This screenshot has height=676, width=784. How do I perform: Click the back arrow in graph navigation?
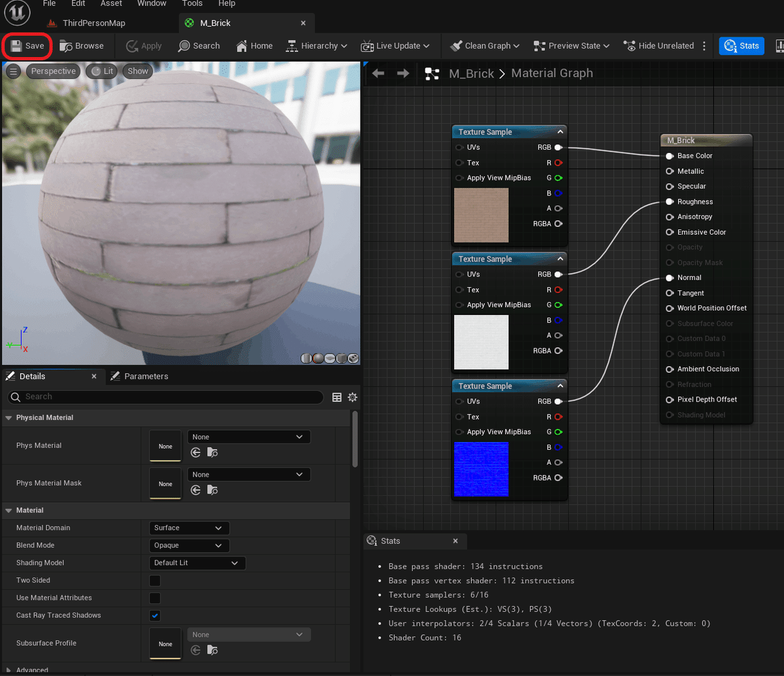(x=378, y=73)
